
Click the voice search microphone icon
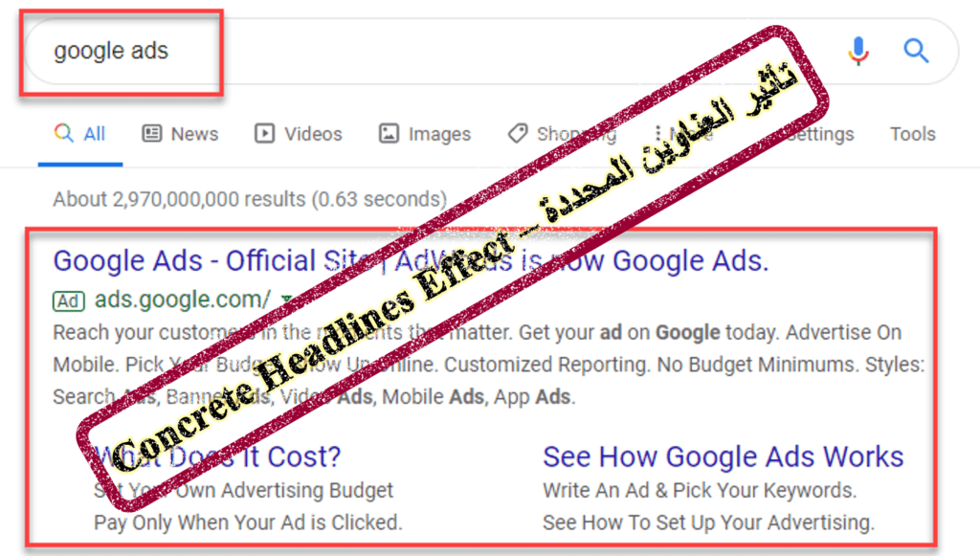(x=858, y=51)
